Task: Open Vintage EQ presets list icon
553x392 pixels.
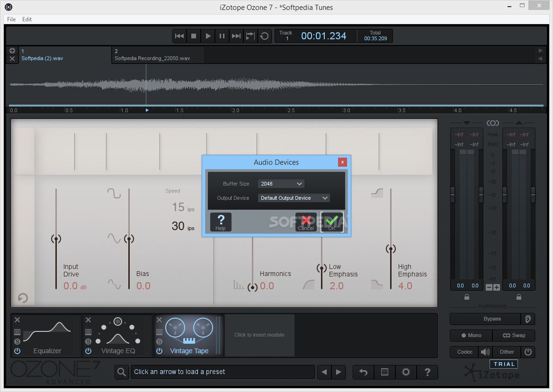Action: (88, 332)
